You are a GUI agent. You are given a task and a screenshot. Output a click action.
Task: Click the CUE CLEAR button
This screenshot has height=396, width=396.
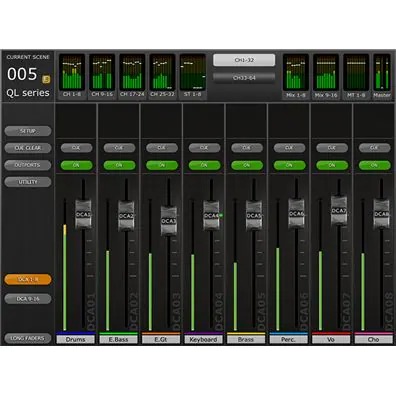click(28, 148)
